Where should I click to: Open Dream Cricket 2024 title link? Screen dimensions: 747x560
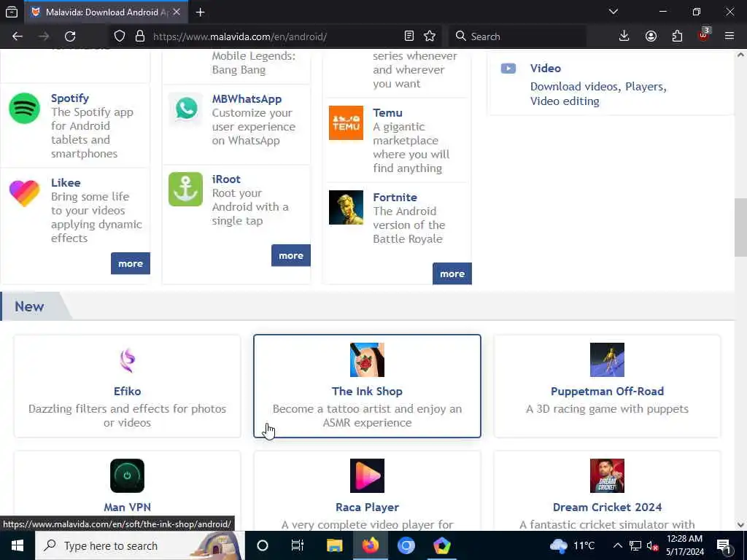607,507
